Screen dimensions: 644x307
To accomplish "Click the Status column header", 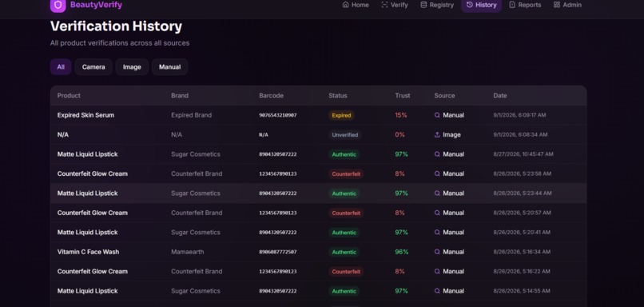I will point(338,95).
